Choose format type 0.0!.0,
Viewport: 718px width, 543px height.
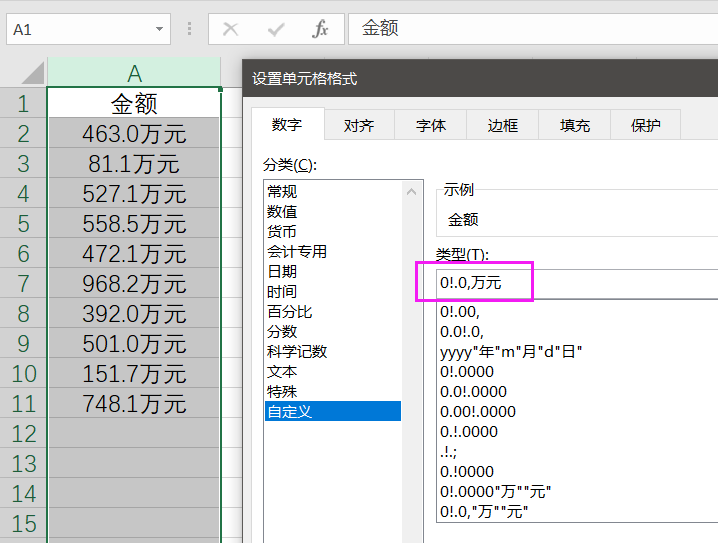click(462, 331)
